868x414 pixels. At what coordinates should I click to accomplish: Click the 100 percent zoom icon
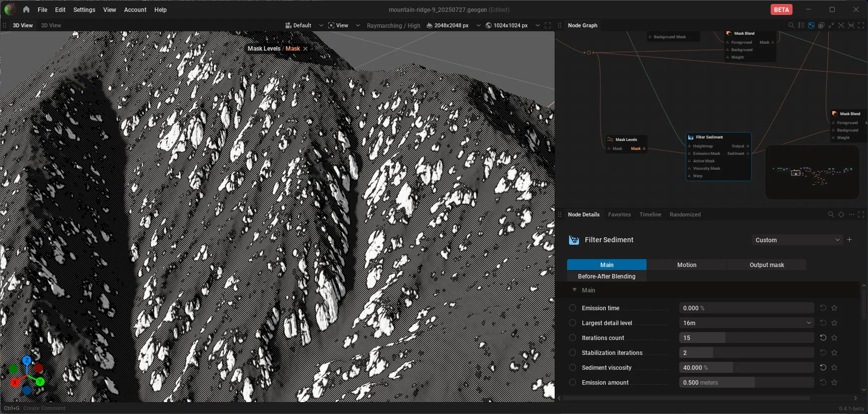coord(851,25)
